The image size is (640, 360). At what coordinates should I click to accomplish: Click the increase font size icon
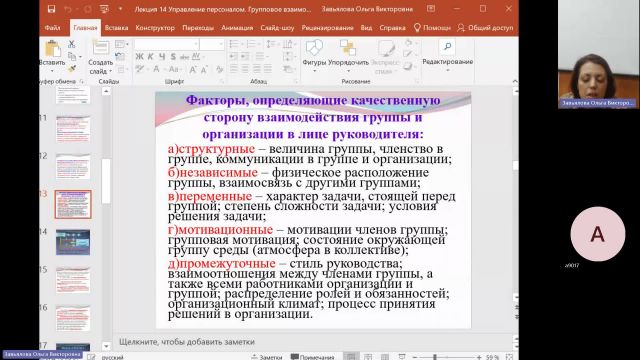point(193,69)
